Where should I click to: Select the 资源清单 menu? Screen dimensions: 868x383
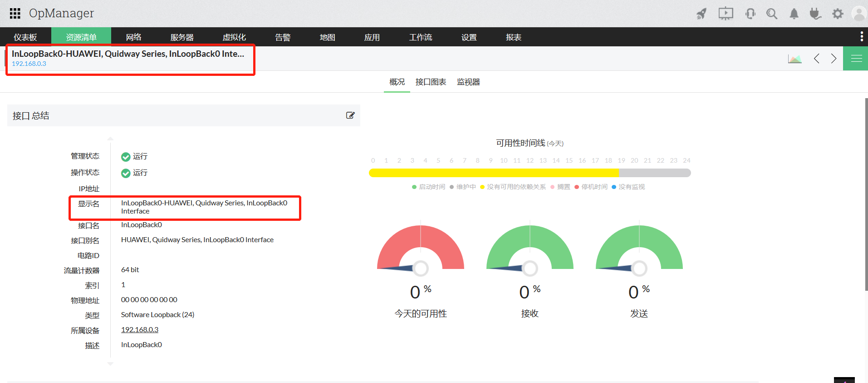coord(81,37)
